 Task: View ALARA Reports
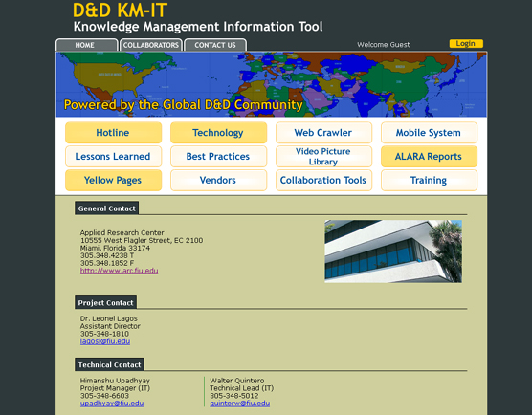click(x=429, y=156)
